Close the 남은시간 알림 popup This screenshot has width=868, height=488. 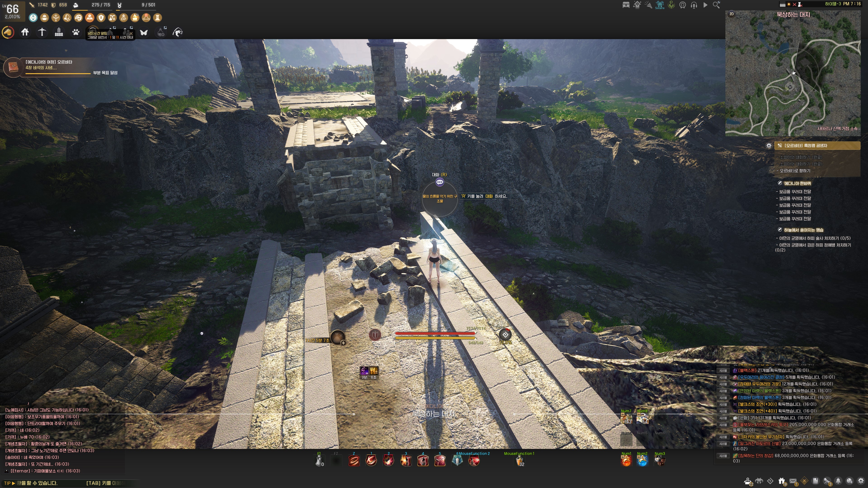pos(131,33)
